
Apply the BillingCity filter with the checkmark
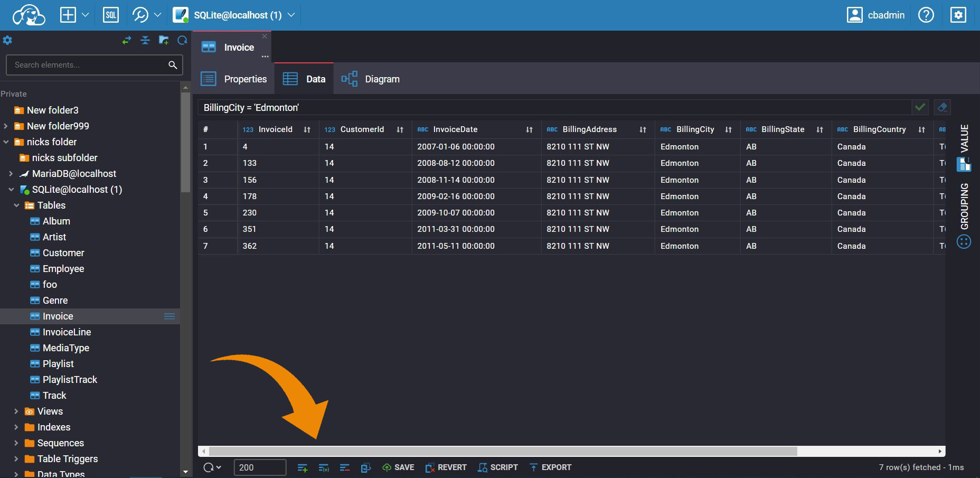pyautogui.click(x=920, y=107)
